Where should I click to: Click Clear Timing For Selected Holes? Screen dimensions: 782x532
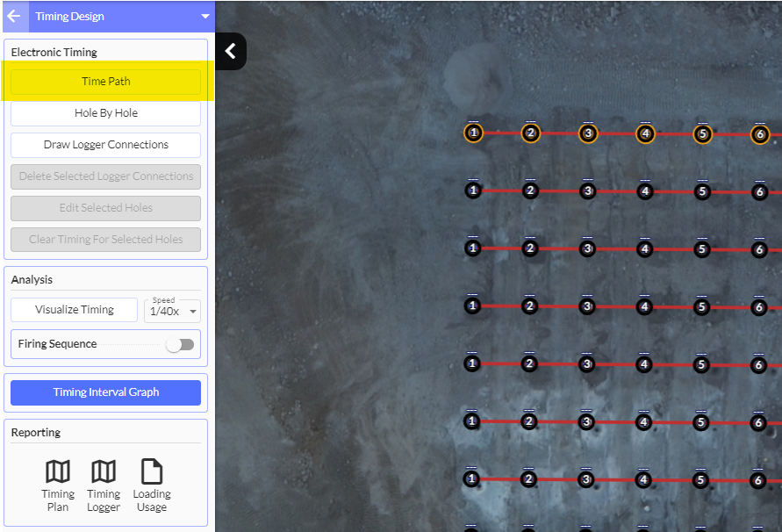pyautogui.click(x=105, y=240)
